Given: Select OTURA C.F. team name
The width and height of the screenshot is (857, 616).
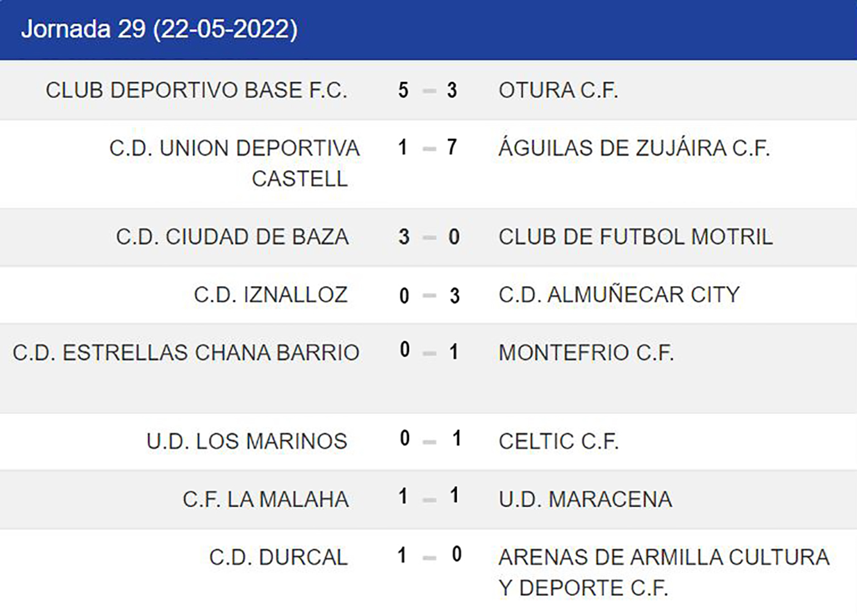Looking at the screenshot, I should [x=558, y=91].
